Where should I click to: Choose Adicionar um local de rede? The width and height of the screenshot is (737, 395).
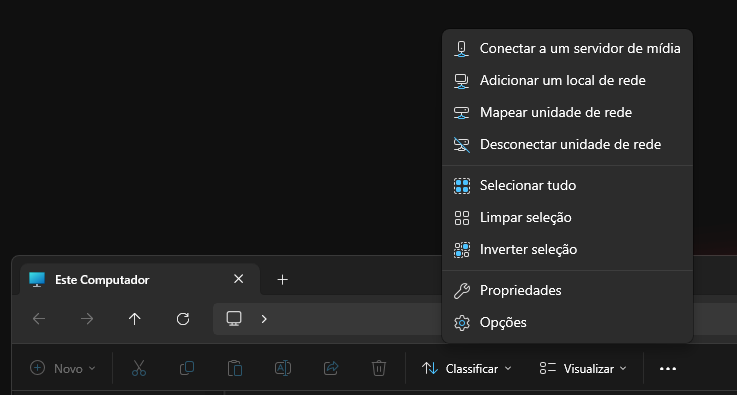coord(567,80)
